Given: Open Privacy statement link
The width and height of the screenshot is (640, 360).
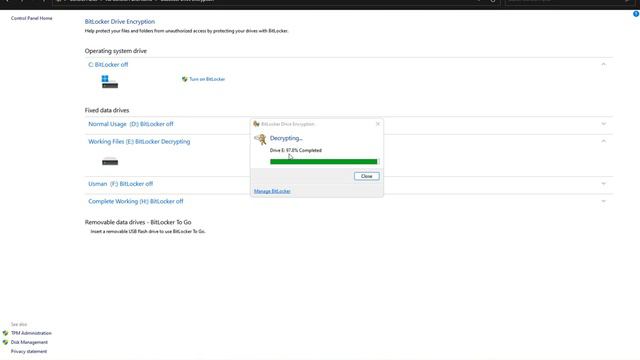Looking at the screenshot, I should [29, 351].
